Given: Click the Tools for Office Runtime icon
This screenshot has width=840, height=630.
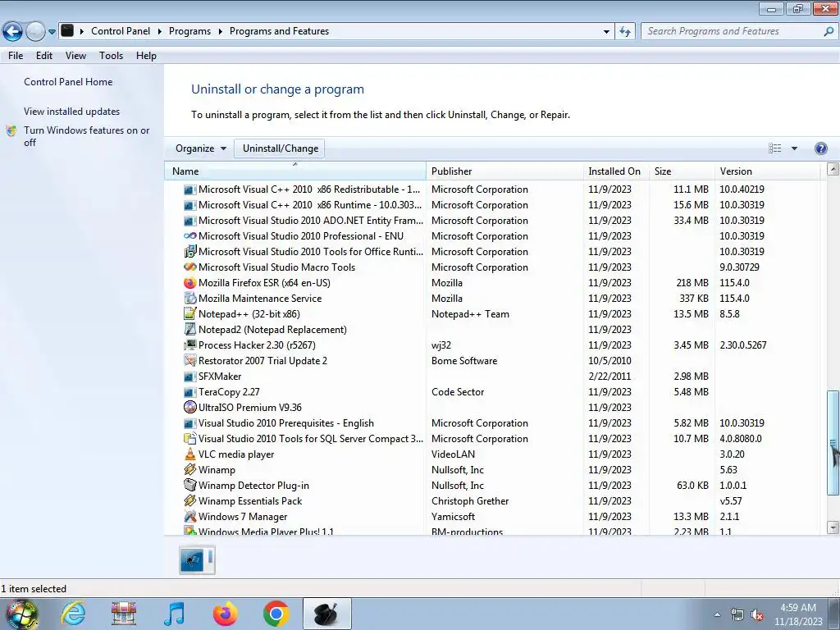Looking at the screenshot, I should [x=189, y=251].
